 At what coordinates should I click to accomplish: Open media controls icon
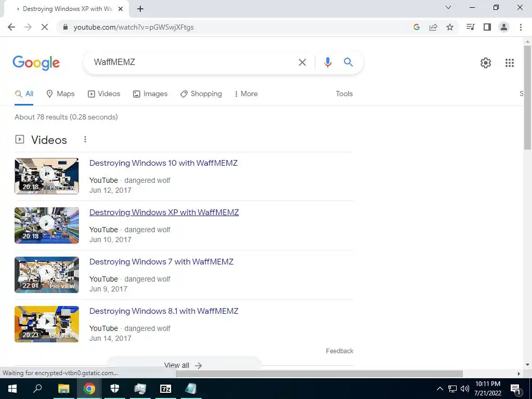pos(470,27)
